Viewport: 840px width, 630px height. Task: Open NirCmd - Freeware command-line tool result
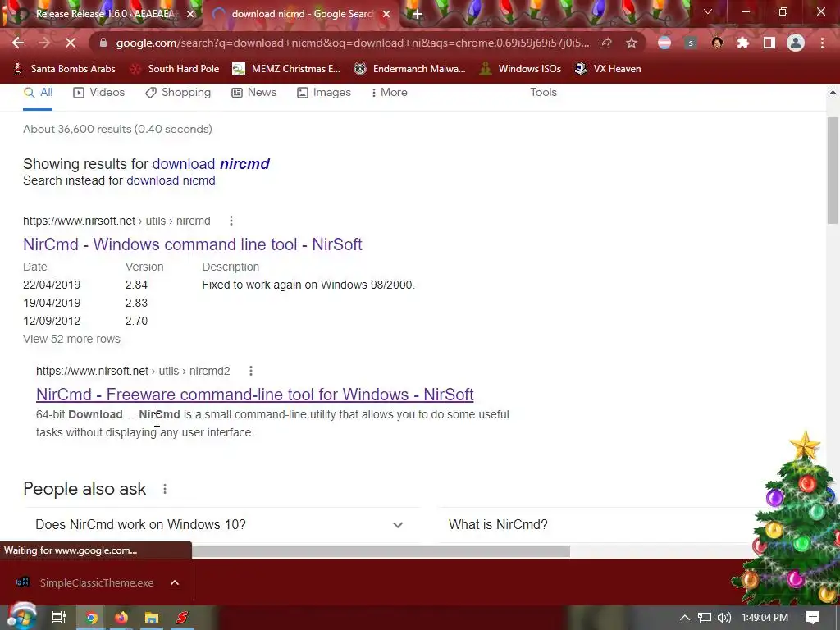[x=255, y=395]
